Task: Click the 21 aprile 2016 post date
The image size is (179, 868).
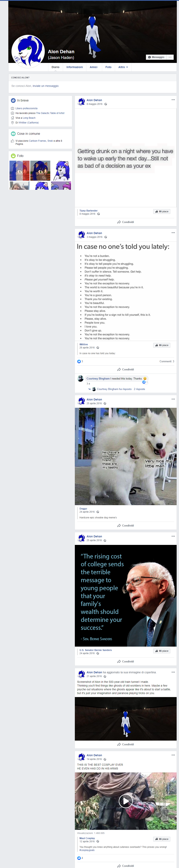Action: pos(94,676)
